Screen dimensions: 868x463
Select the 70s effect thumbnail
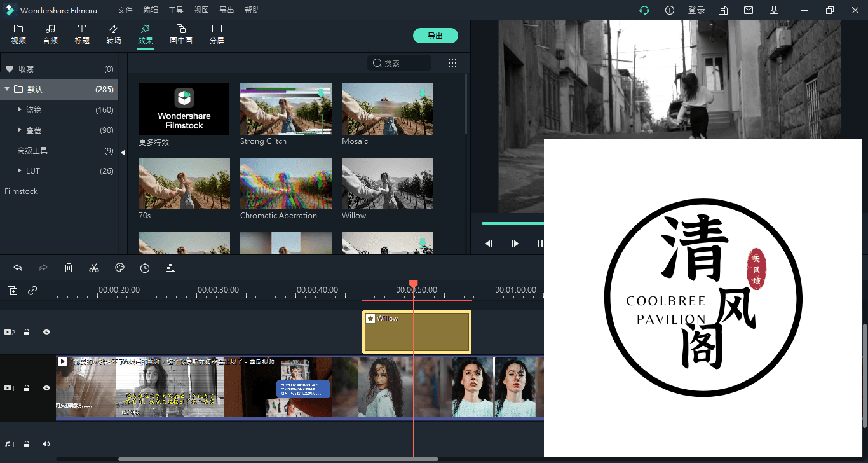184,183
